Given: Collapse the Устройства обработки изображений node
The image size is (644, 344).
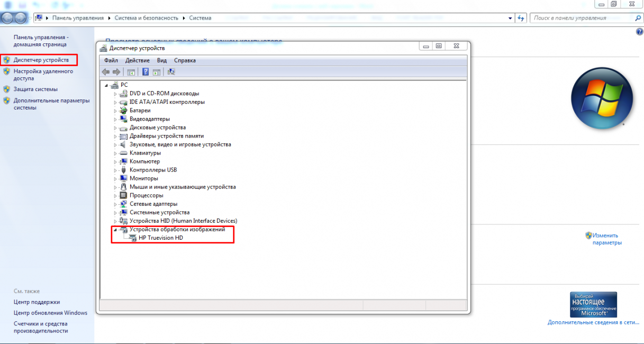Looking at the screenshot, I should point(115,230).
